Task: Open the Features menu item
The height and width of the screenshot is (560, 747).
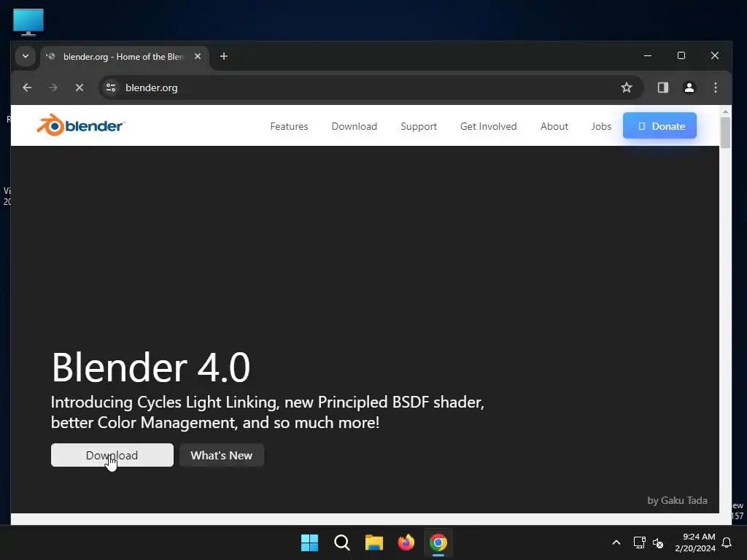Action: coord(289,126)
